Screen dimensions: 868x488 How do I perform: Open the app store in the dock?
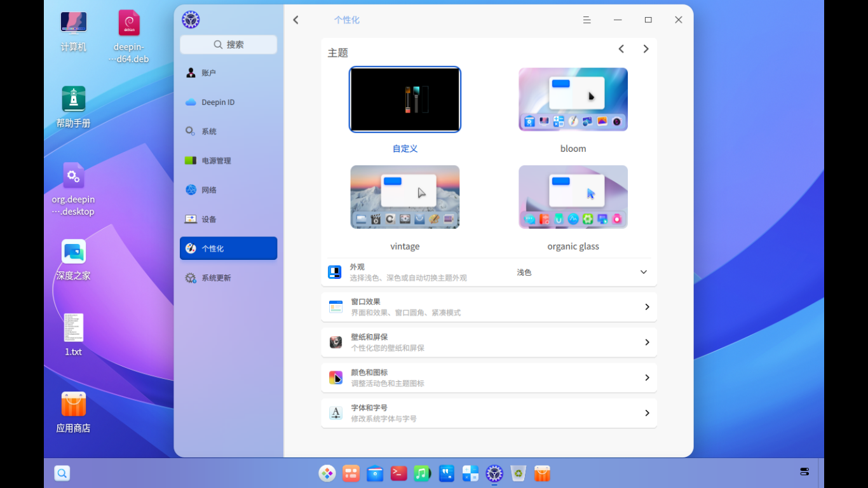click(542, 473)
